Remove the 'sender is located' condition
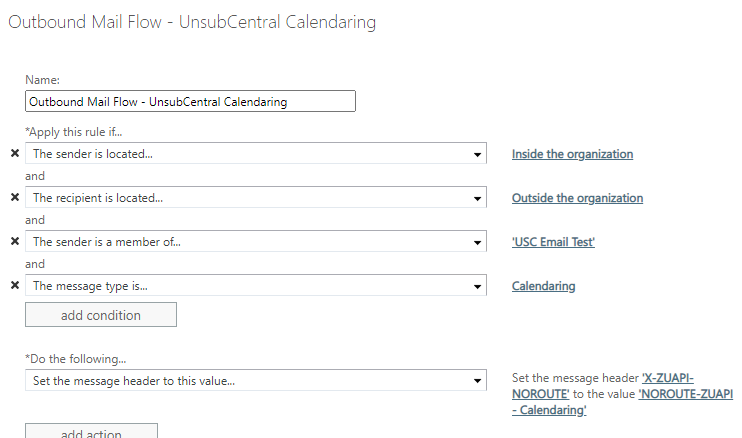Screen dimensions: 742x438 [14, 154]
